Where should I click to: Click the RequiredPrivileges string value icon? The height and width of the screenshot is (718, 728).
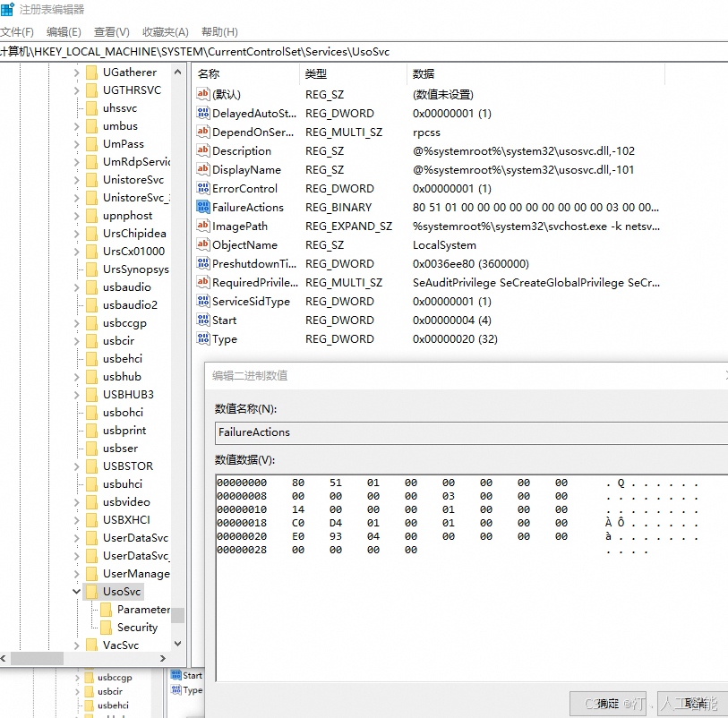[x=203, y=282]
